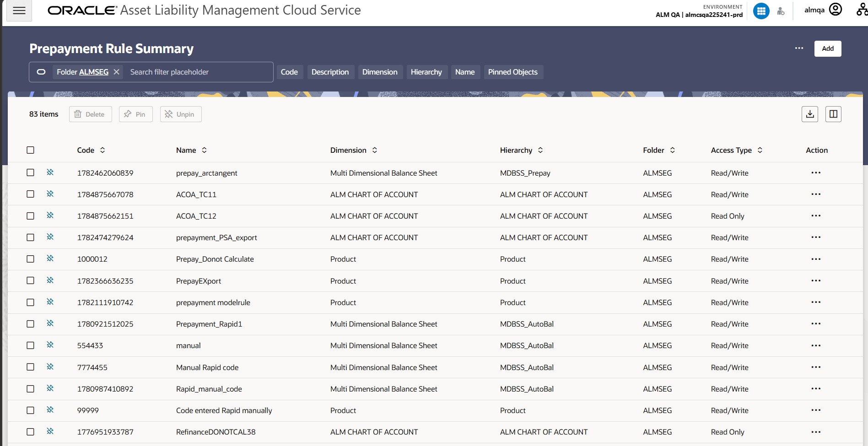Click the Delete button

point(91,114)
